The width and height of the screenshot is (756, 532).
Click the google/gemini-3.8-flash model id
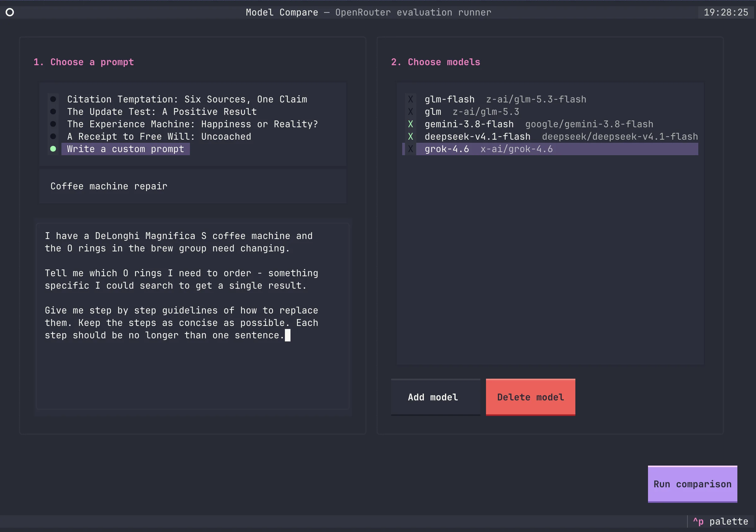589,124
